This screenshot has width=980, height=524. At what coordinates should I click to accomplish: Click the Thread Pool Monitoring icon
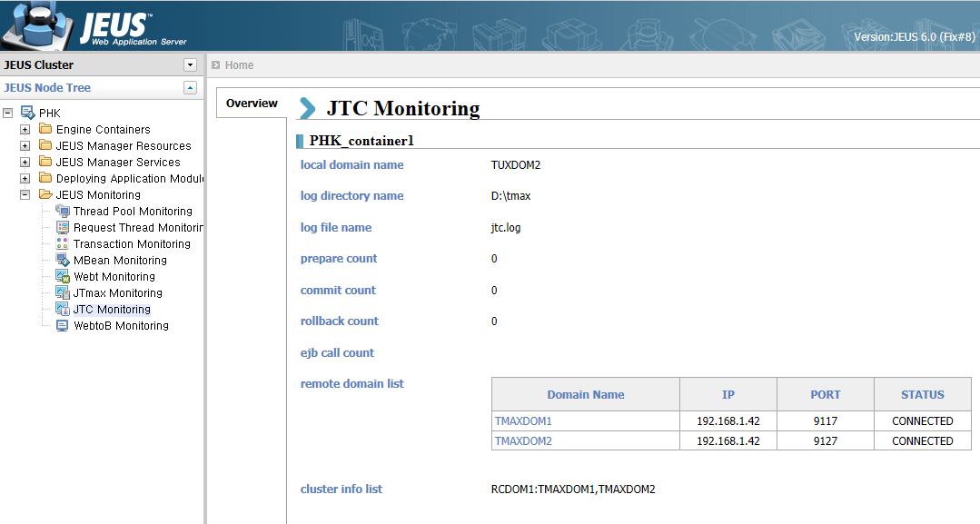tap(63, 211)
